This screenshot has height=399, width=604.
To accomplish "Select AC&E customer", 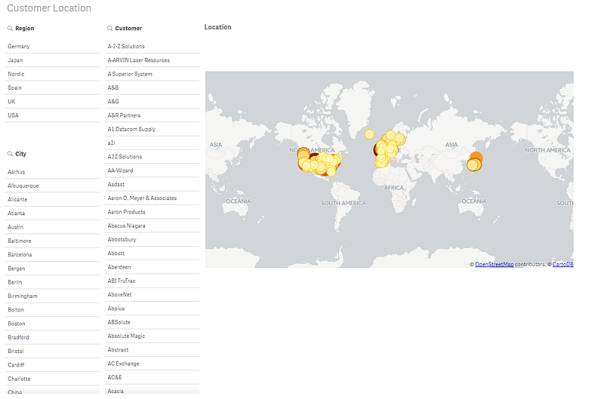I will 152,377.
